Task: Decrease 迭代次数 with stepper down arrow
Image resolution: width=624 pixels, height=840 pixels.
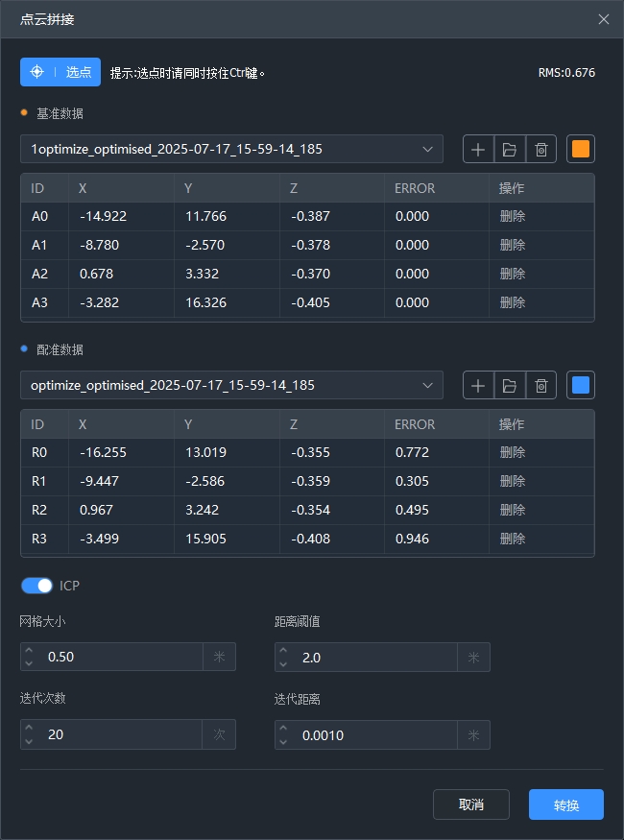Action: click(29, 741)
